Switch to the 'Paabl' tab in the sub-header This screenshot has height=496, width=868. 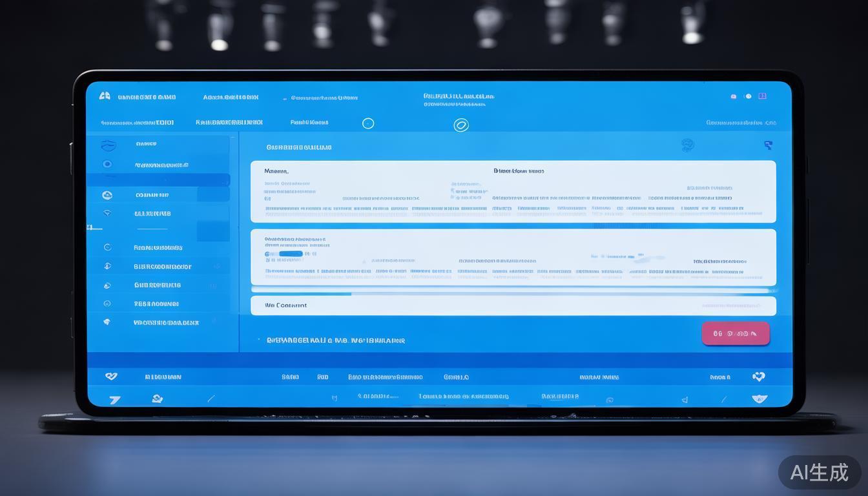coord(309,122)
